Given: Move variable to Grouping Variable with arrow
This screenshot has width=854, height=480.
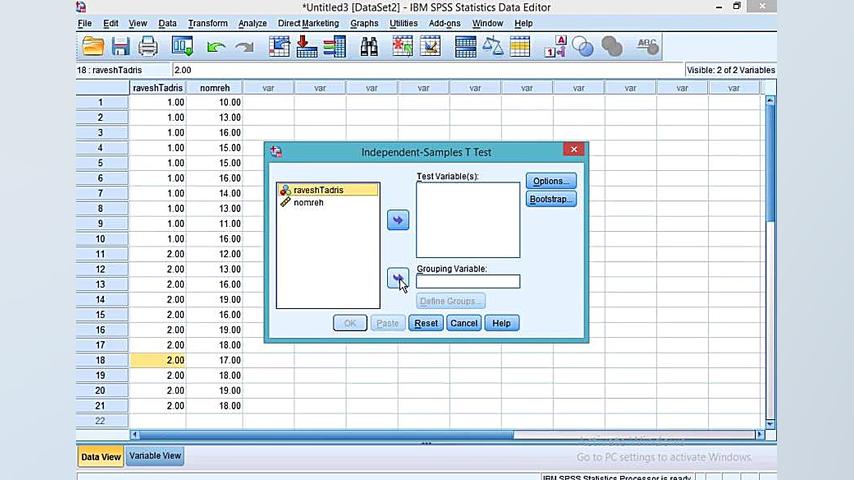Looking at the screenshot, I should pyautogui.click(x=398, y=279).
